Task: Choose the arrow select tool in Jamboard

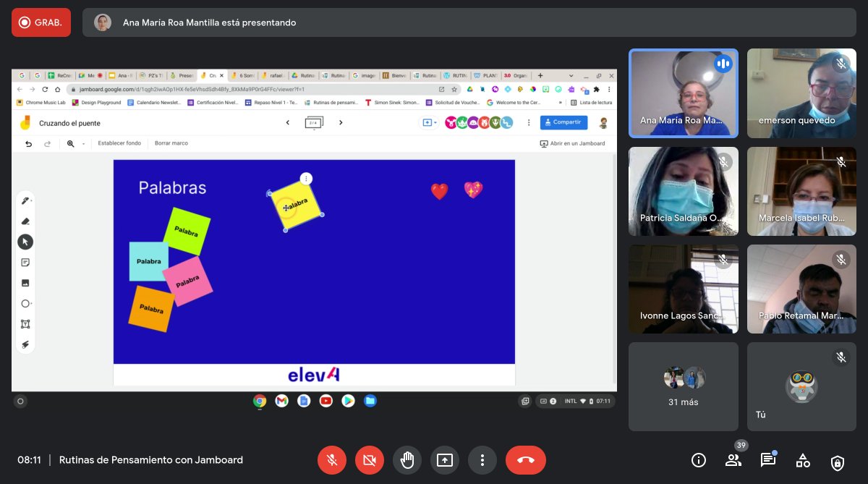Action: 25,242
